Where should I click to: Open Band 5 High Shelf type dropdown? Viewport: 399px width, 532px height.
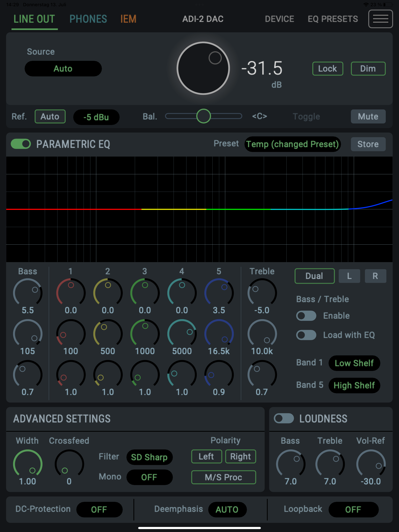[354, 385]
